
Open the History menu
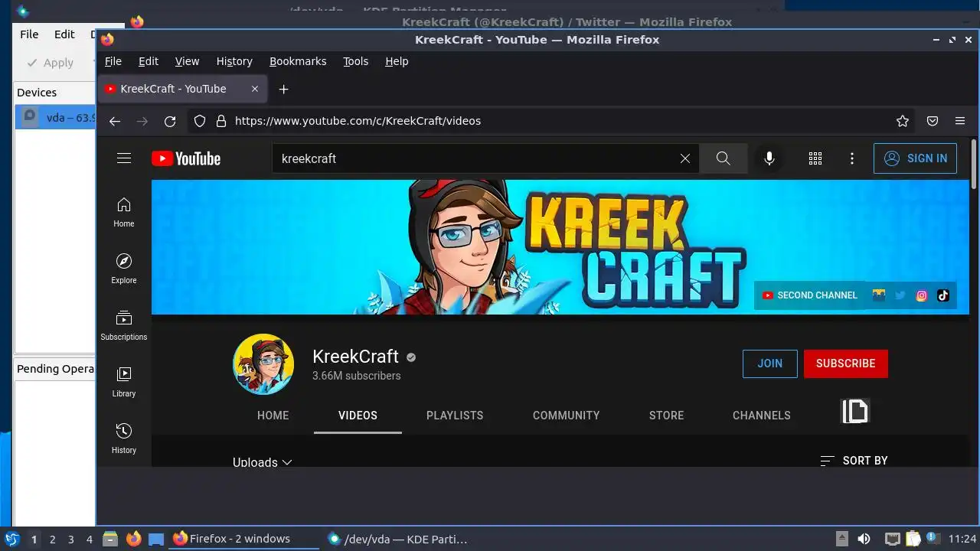(x=234, y=61)
